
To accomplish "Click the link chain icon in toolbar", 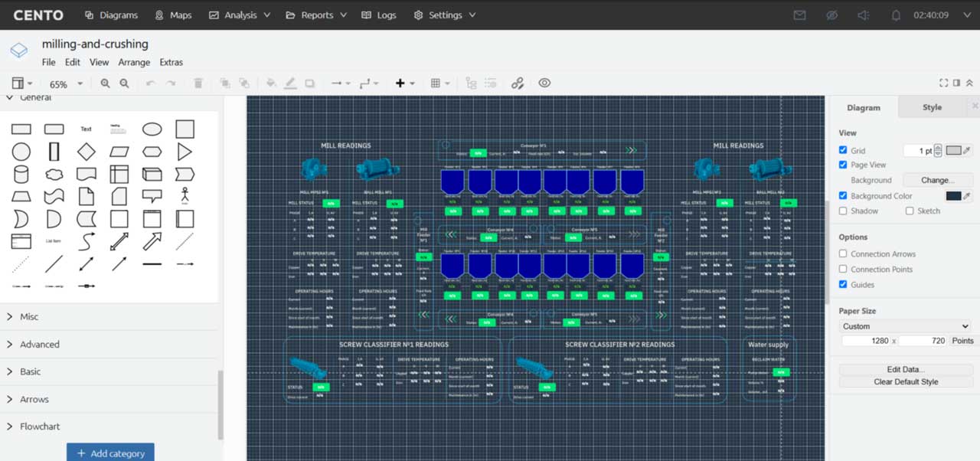I will point(518,83).
